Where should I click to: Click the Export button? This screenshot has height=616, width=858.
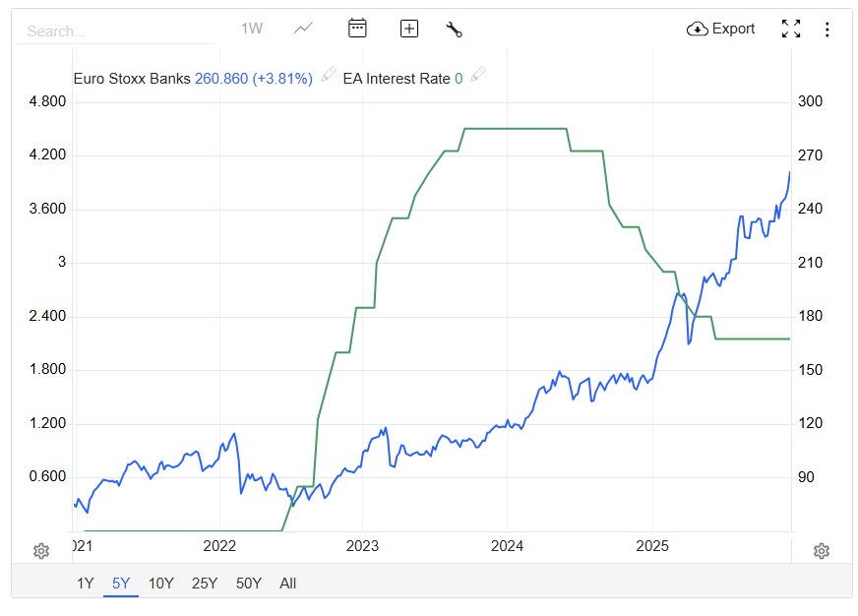pyautogui.click(x=721, y=29)
